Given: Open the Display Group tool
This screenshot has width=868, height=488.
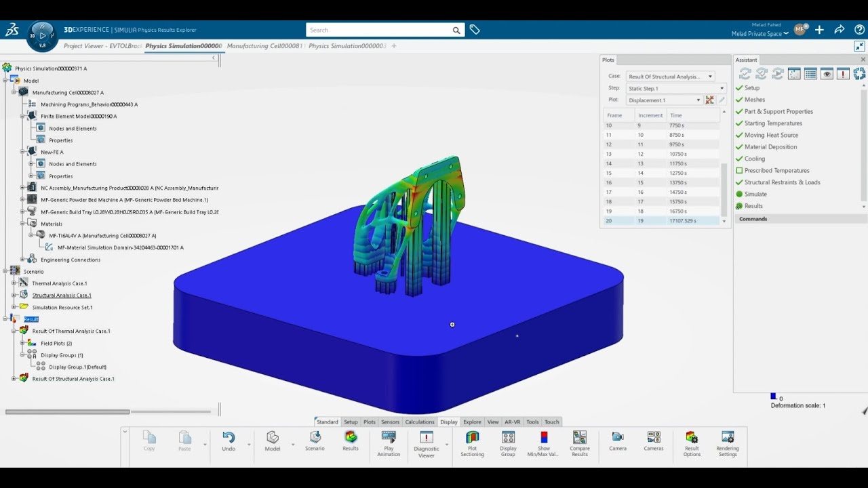Looking at the screenshot, I should (x=508, y=444).
